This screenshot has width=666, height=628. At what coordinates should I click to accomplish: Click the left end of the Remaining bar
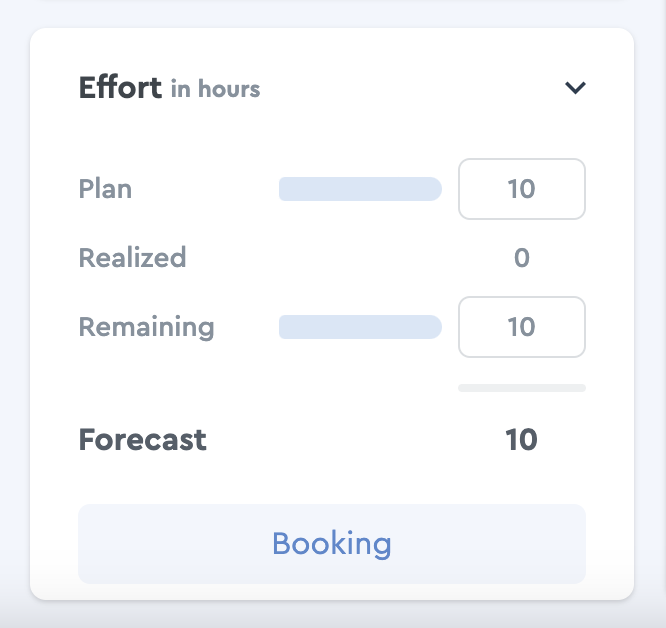(x=285, y=327)
